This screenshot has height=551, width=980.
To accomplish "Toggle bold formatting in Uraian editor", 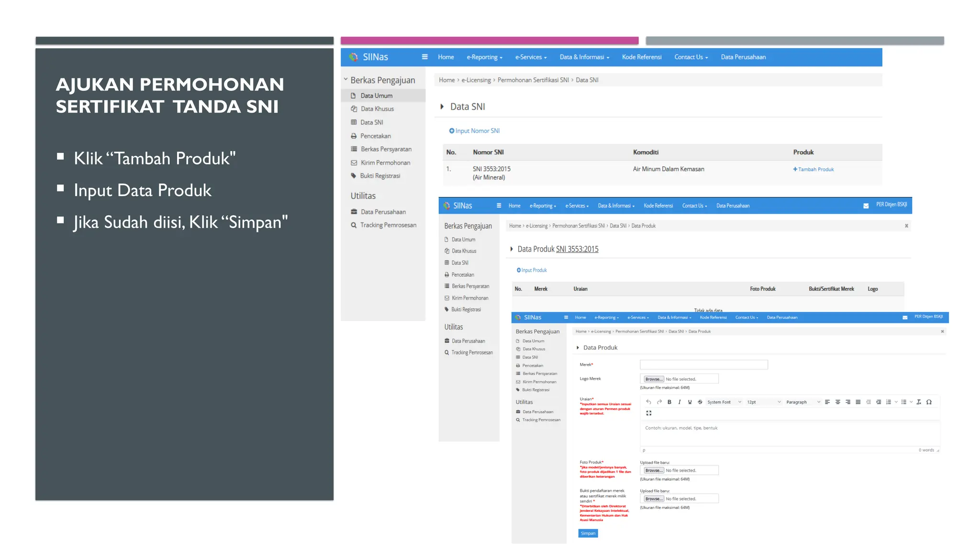I will 669,402.
